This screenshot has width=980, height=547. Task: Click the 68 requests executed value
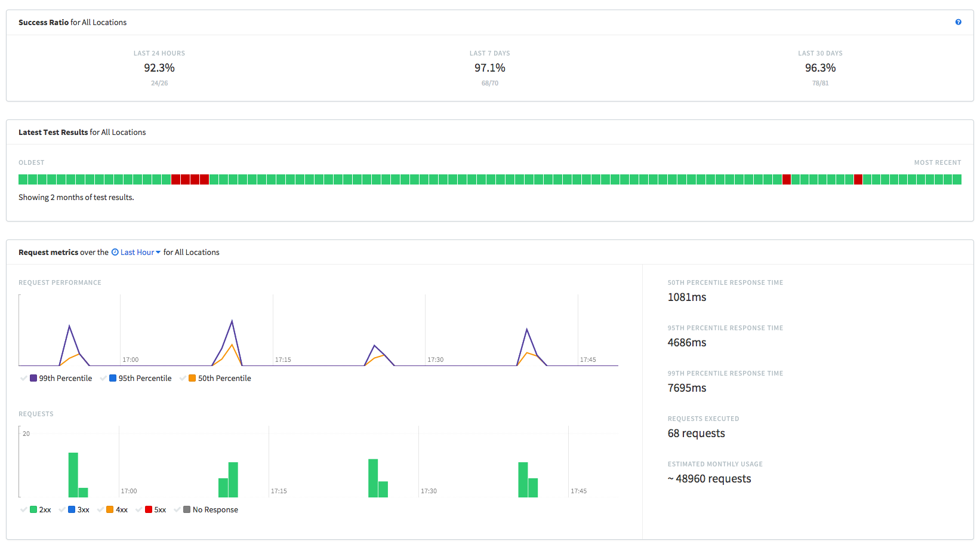click(x=697, y=434)
